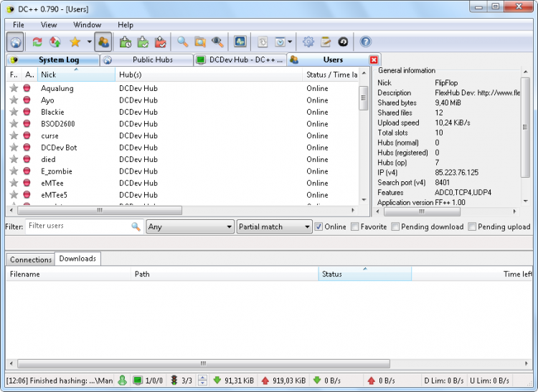This screenshot has width=538, height=392.
Task: Close the Users tab with red X
Action: (x=374, y=60)
